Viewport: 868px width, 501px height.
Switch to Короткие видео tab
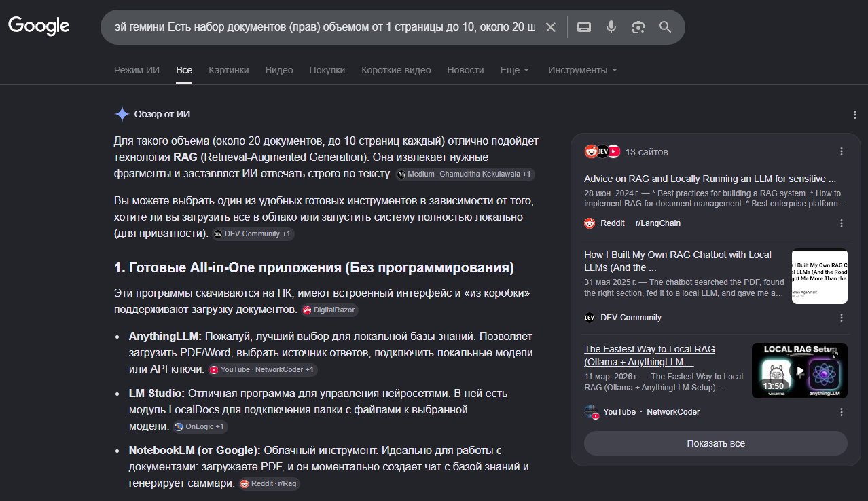pyautogui.click(x=396, y=70)
